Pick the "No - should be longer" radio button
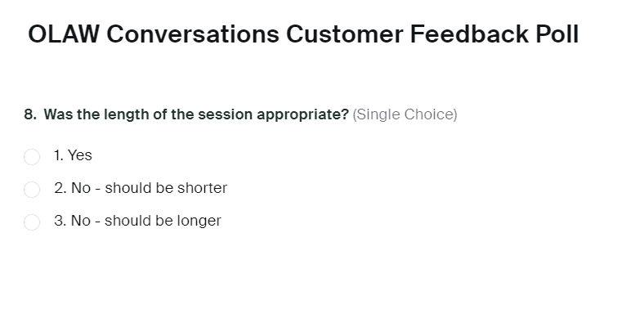The height and width of the screenshot is (318, 644). [32, 222]
